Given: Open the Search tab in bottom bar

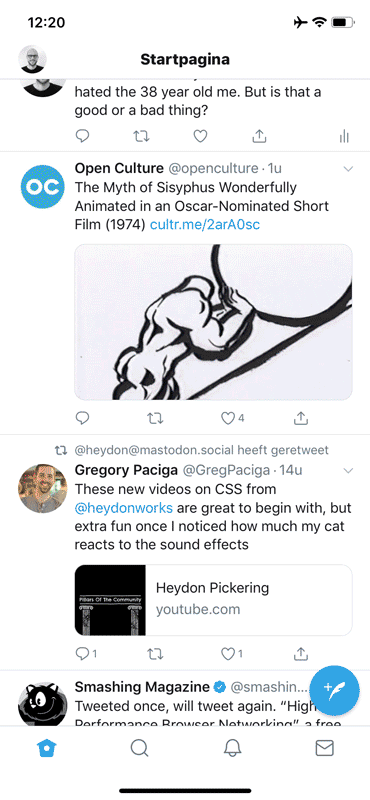Looking at the screenshot, I should pos(139,748).
